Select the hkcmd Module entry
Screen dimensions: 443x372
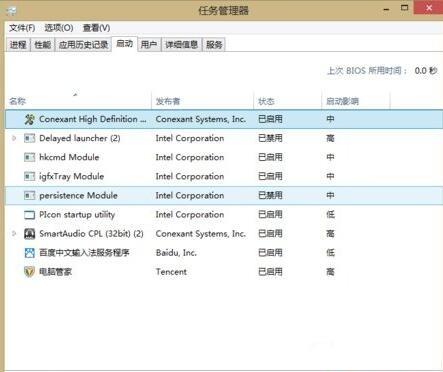69,157
